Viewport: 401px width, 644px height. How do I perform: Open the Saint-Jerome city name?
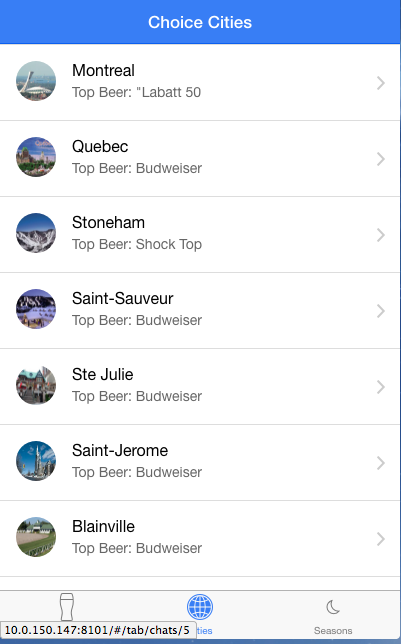[x=120, y=450]
